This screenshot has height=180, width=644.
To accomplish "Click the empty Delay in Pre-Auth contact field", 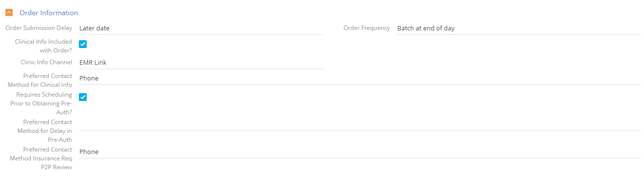I will point(359,125).
